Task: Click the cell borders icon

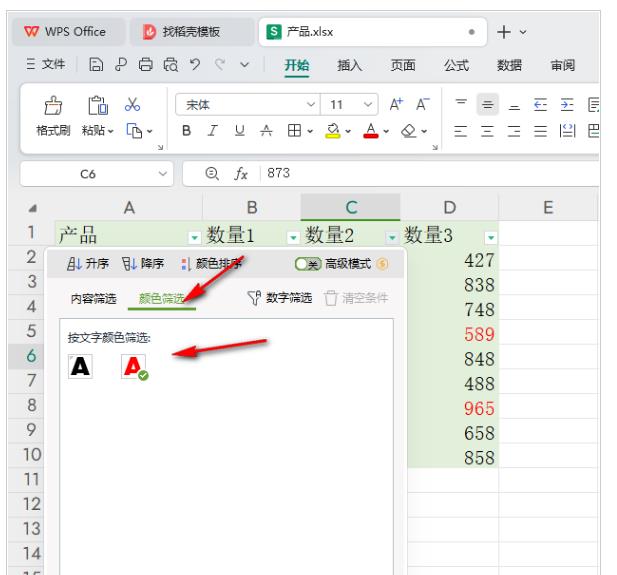Action: coord(294,131)
